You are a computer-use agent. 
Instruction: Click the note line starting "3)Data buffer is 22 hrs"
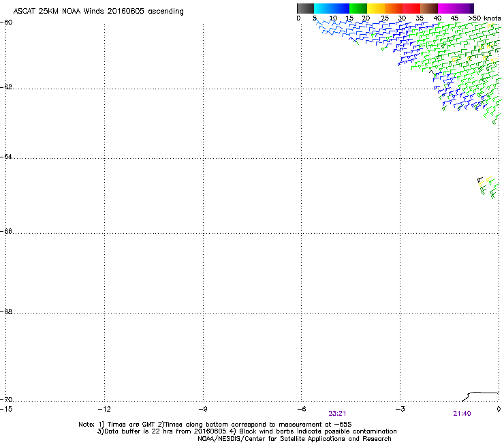[247, 431]
